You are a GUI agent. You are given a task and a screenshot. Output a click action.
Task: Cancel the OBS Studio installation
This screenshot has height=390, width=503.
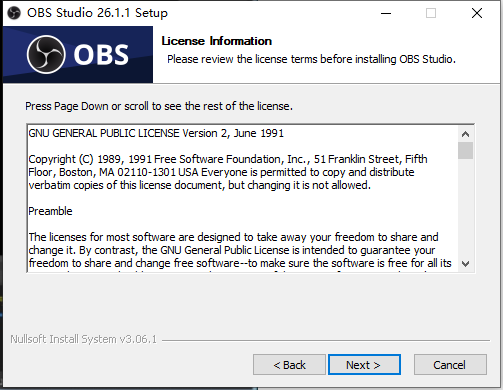pos(450,365)
